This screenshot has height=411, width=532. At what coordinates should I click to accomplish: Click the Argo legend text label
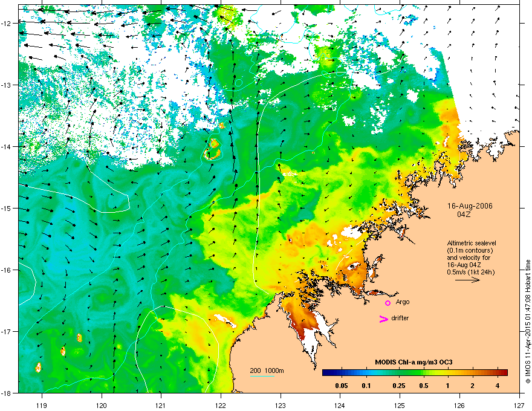[403, 302]
